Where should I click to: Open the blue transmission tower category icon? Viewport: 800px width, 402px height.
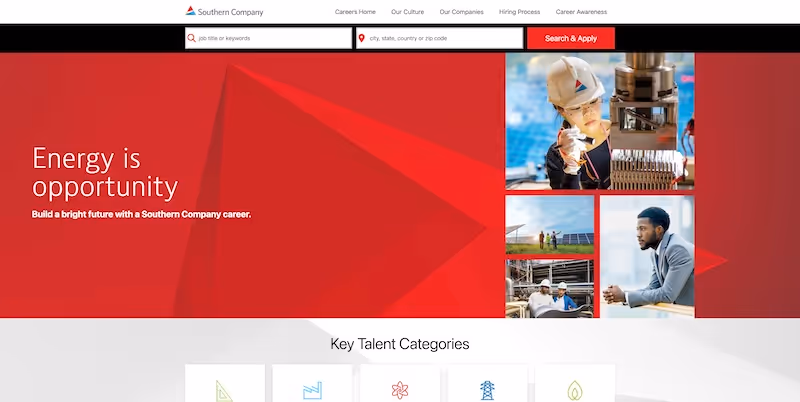(487, 390)
